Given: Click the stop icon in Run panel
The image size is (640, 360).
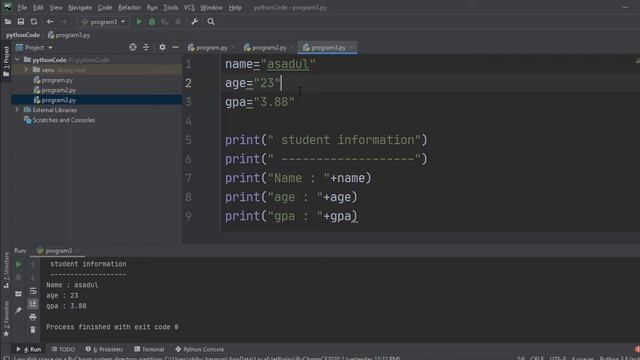Looking at the screenshot, I should [18, 278].
